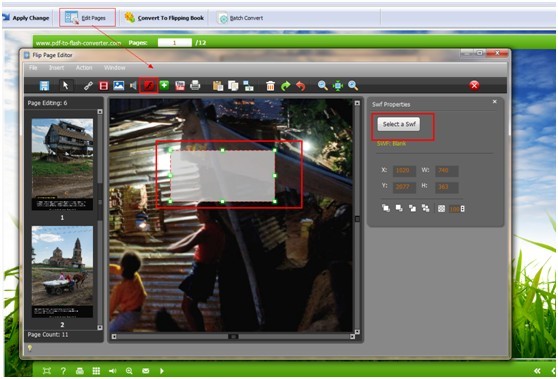Click the paste clipboard icon
The height and width of the screenshot is (379, 558).
218,86
